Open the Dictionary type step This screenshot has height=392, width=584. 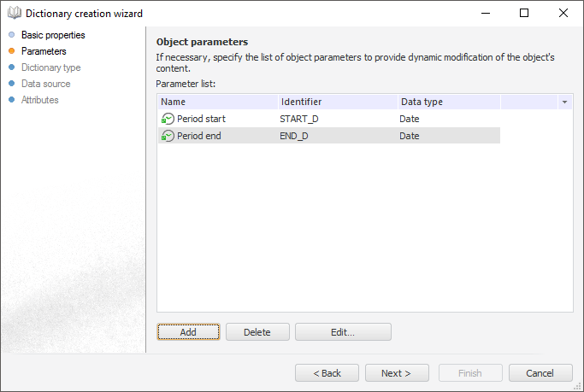(51, 67)
